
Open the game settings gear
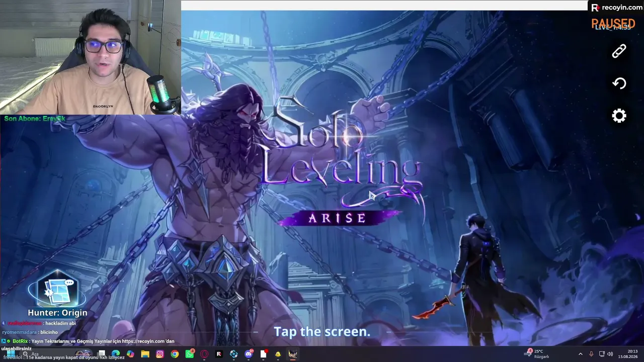click(619, 116)
